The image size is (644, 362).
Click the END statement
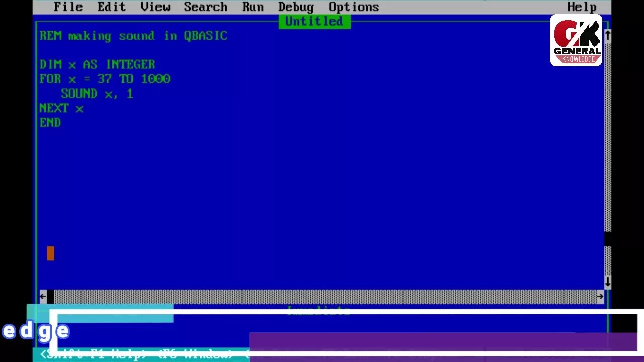click(50, 123)
